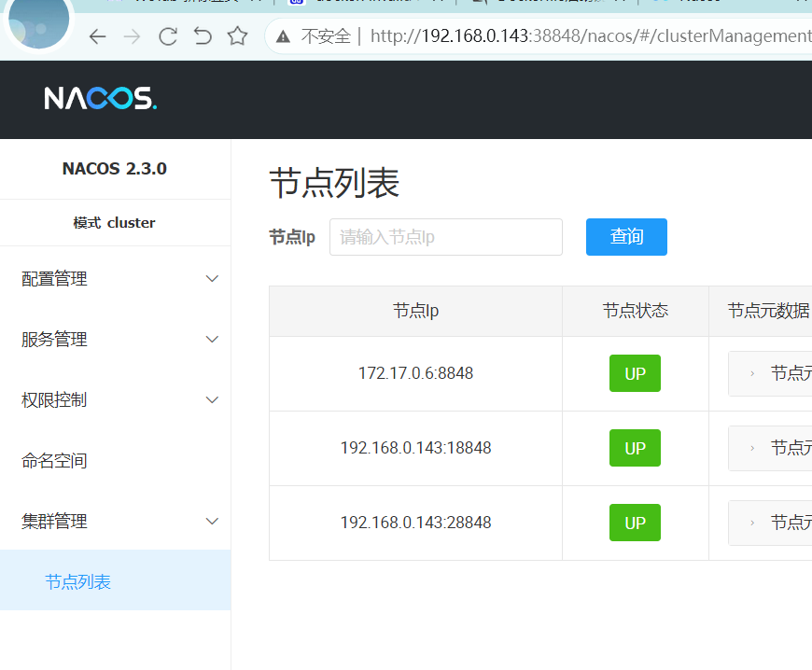Click the 节点状态 column header
This screenshot has width=812, height=670.
(636, 311)
